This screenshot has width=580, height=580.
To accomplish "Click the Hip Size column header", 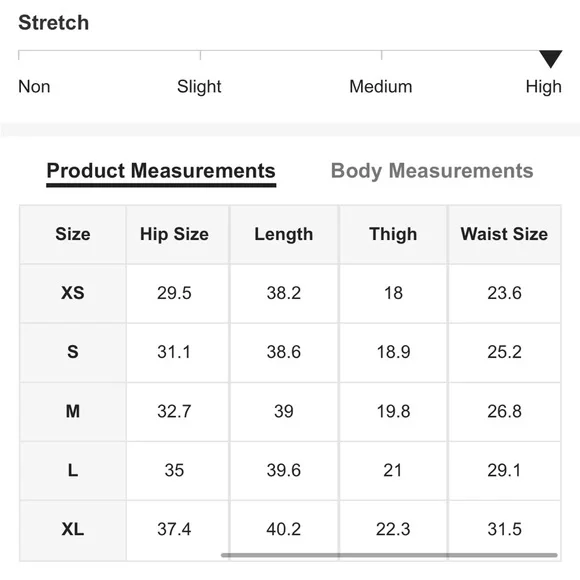I will click(x=174, y=234).
